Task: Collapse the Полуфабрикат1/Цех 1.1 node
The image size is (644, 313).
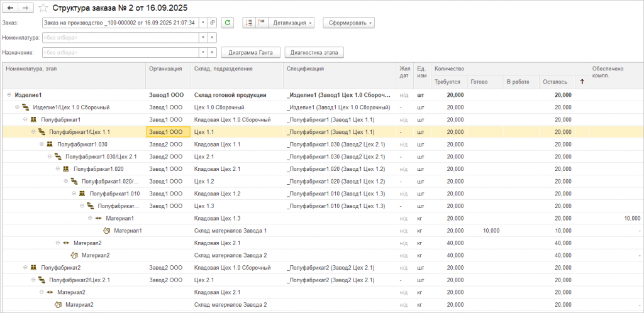Action: (34, 132)
